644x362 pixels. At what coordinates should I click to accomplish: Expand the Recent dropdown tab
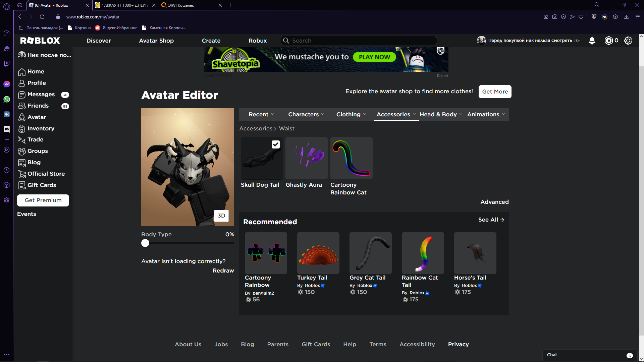261,115
